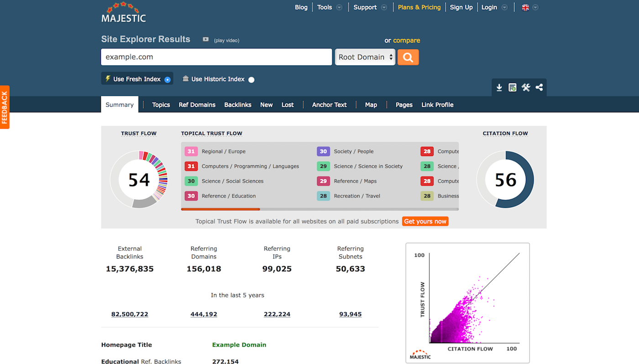Click the UK flag language icon
The width and height of the screenshot is (639, 364).
click(x=525, y=7)
